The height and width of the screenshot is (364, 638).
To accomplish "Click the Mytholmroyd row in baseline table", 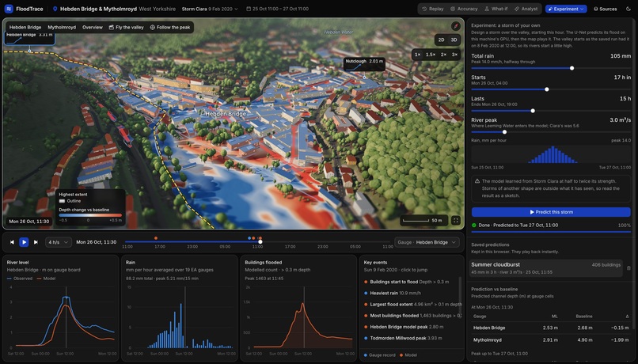I will click(551, 339).
